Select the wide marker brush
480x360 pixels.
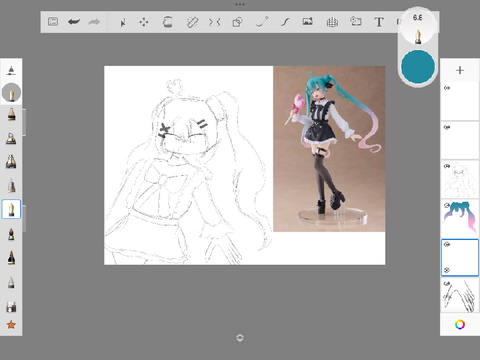(11, 162)
